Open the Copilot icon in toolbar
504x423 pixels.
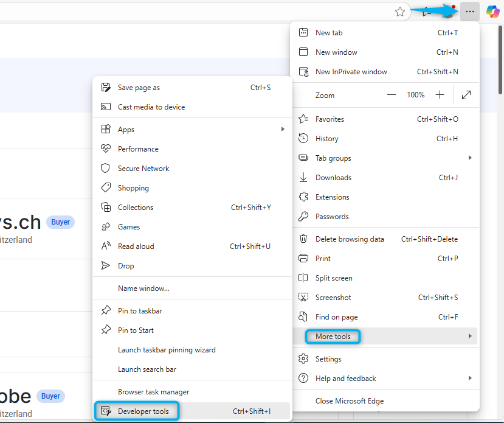click(x=492, y=12)
